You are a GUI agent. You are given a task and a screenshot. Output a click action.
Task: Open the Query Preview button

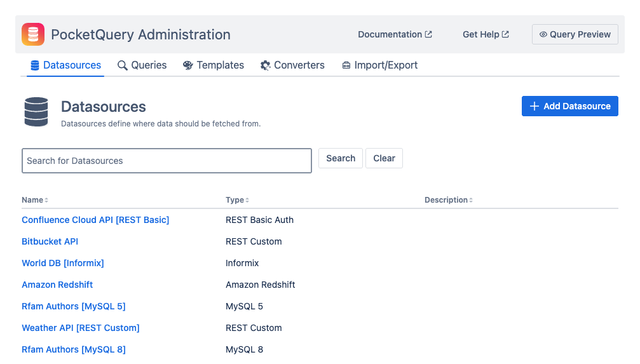point(575,34)
